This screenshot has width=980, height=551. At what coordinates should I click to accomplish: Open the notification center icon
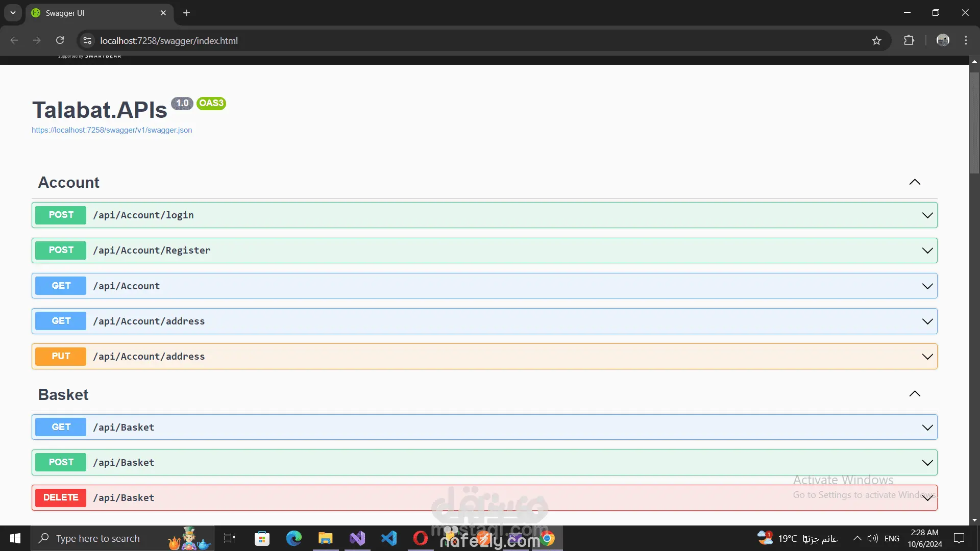[x=959, y=538]
